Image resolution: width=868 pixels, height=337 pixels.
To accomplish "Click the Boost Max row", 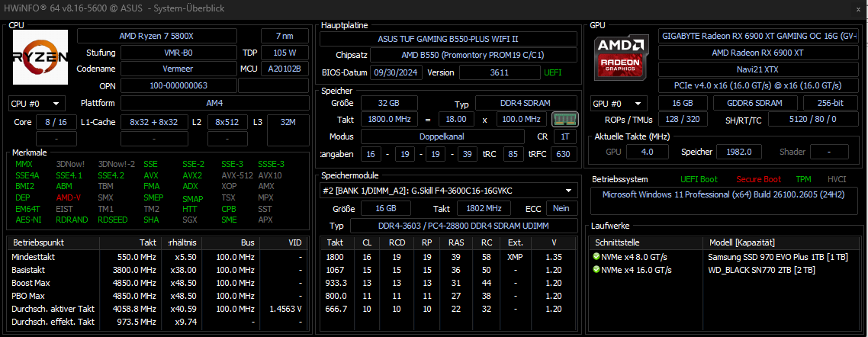I will click(157, 283).
